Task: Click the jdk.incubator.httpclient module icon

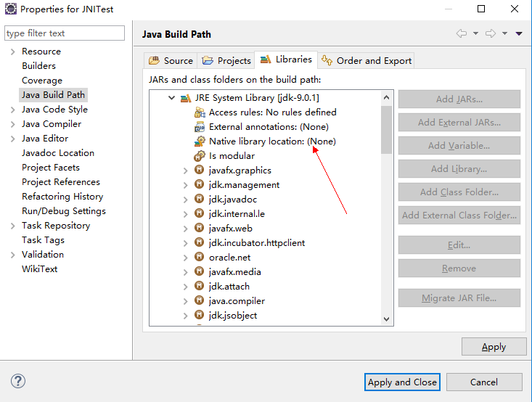Action: point(199,242)
